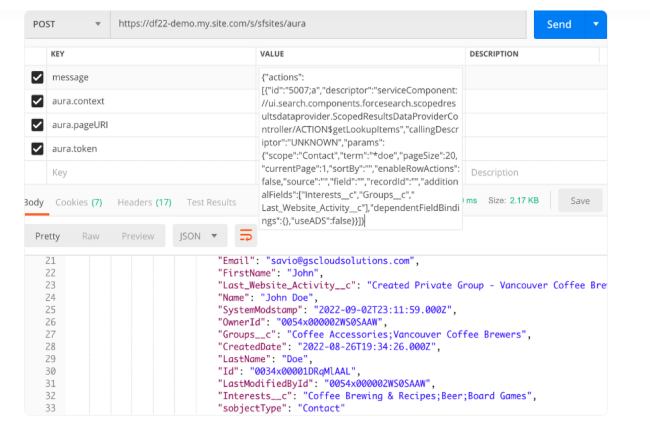The height and width of the screenshot is (433, 650).
Task: Toggle the aura.pageURI checkbox
Action: click(38, 125)
